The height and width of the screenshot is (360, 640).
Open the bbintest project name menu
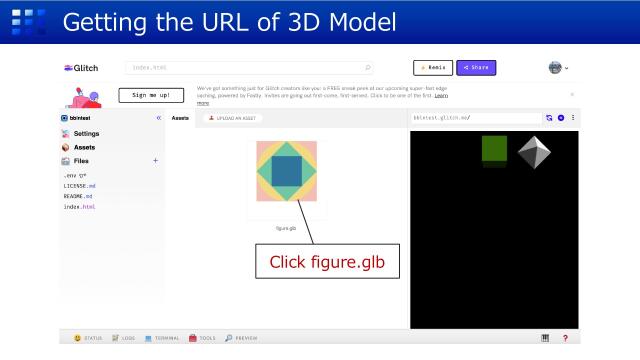[x=76, y=118]
